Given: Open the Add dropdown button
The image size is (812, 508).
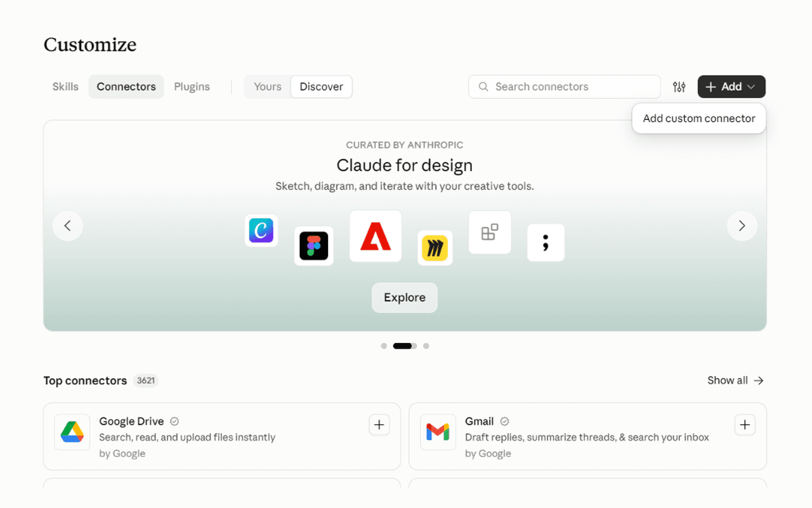Looking at the screenshot, I should tap(731, 87).
